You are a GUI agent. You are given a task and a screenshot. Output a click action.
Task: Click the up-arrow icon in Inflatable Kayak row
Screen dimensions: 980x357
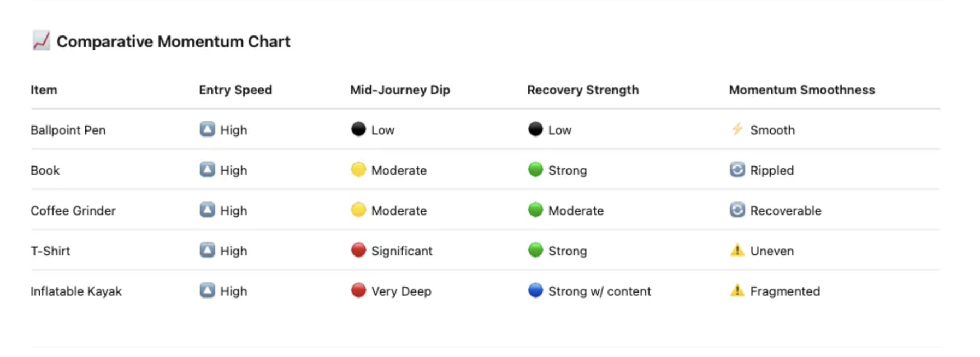[207, 291]
